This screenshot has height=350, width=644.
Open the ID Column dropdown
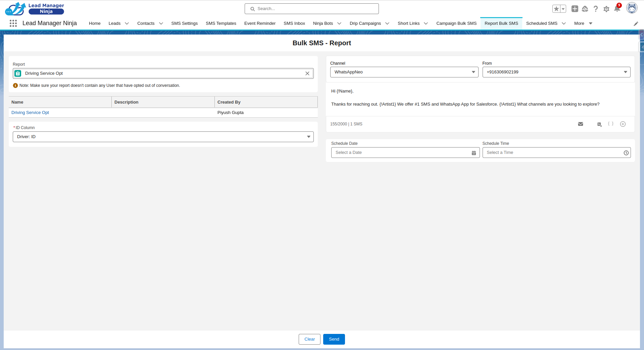[163, 137]
